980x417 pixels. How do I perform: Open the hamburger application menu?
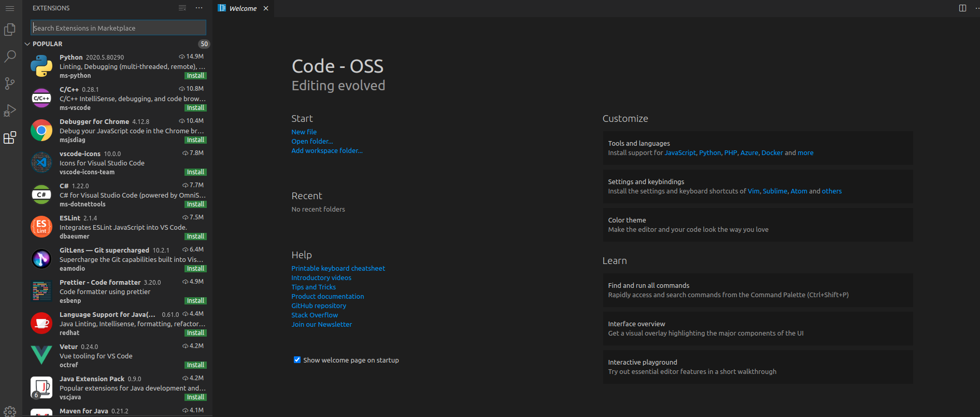10,8
